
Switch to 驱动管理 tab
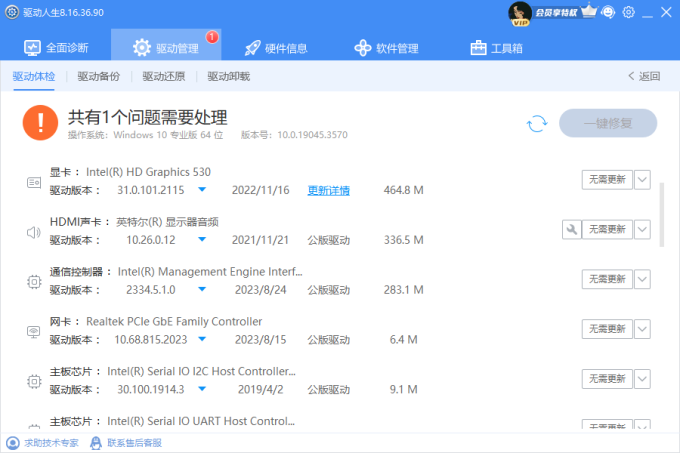click(166, 45)
